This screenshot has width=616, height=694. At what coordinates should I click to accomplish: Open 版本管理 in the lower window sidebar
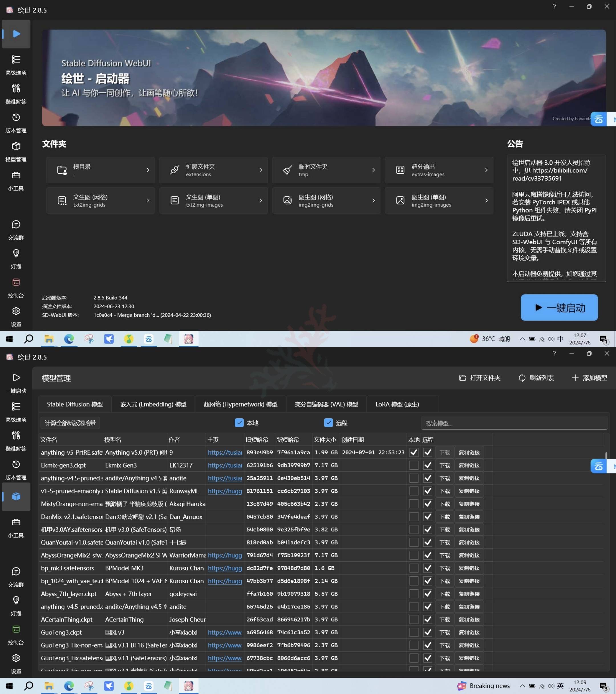tap(16, 470)
